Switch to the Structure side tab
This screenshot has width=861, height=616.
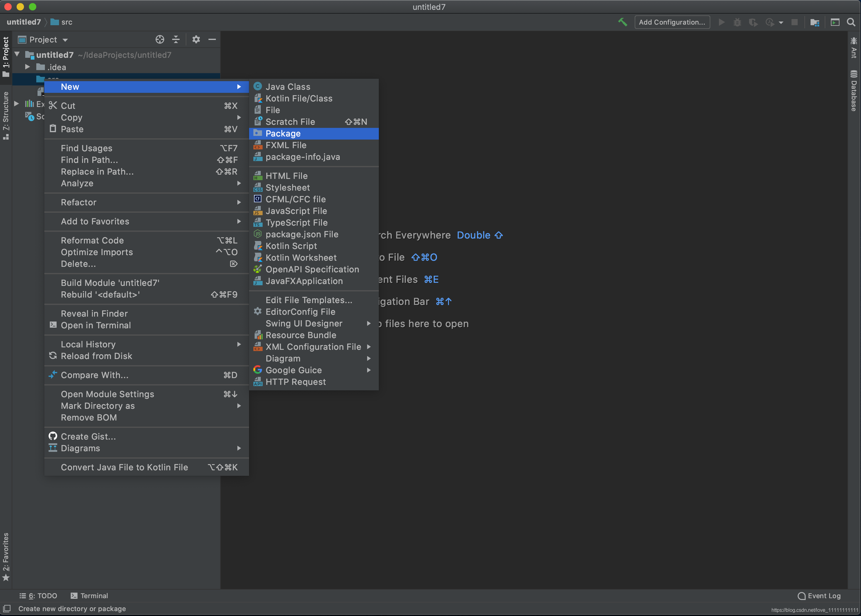click(6, 116)
